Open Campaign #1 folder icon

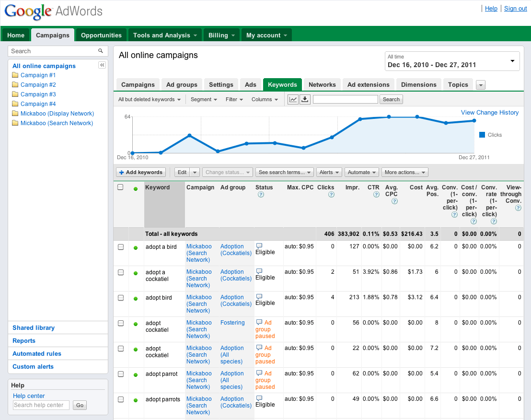(15, 75)
